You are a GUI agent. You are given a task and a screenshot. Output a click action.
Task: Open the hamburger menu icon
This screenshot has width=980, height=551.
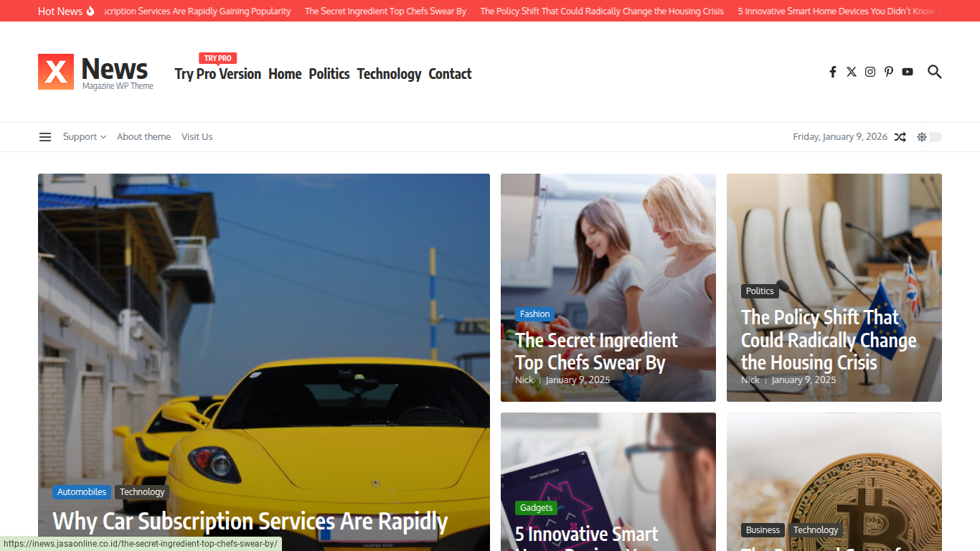point(45,137)
